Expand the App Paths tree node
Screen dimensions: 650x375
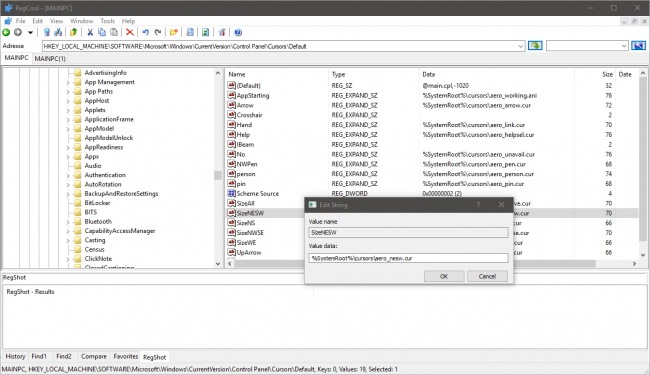coord(68,92)
